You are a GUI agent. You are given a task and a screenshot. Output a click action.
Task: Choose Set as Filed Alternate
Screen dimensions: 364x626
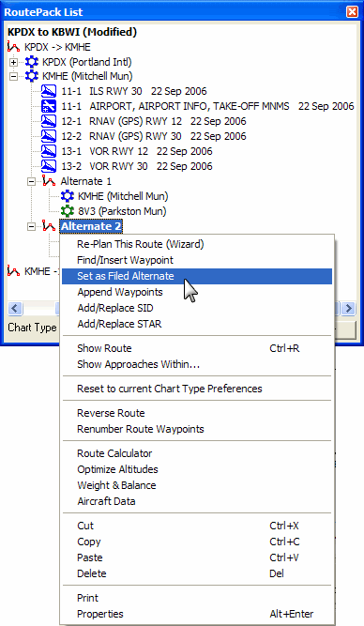pos(197,276)
